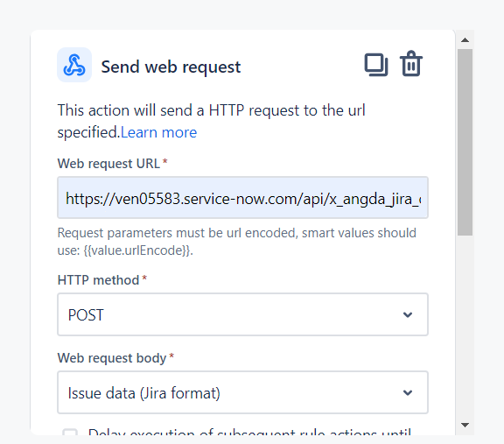This screenshot has width=504, height=444.
Task: Click the chevron in Web request body field
Action: click(408, 392)
